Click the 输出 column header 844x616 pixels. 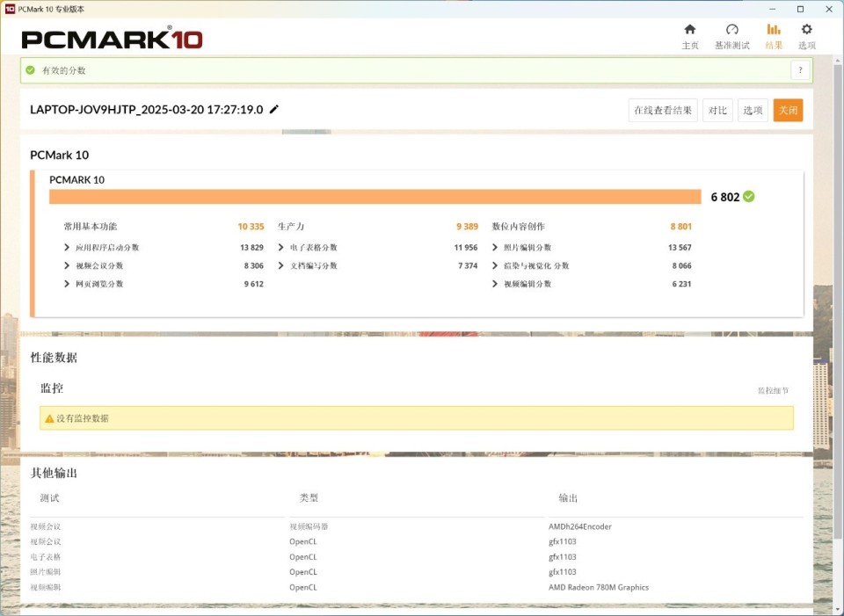tap(568, 498)
